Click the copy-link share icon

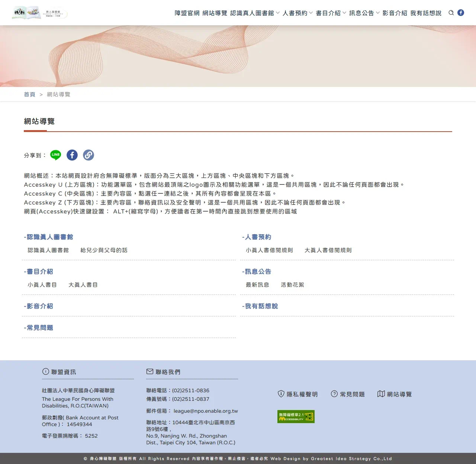pos(88,155)
